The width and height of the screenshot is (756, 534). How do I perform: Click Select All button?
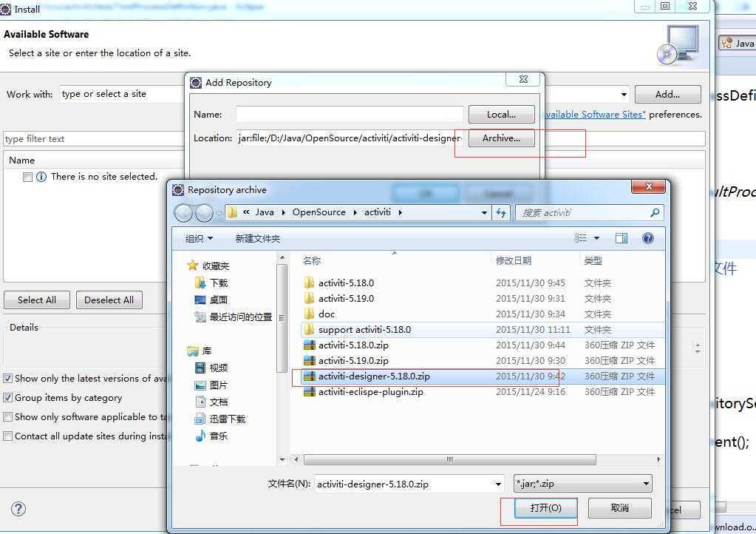pos(37,300)
